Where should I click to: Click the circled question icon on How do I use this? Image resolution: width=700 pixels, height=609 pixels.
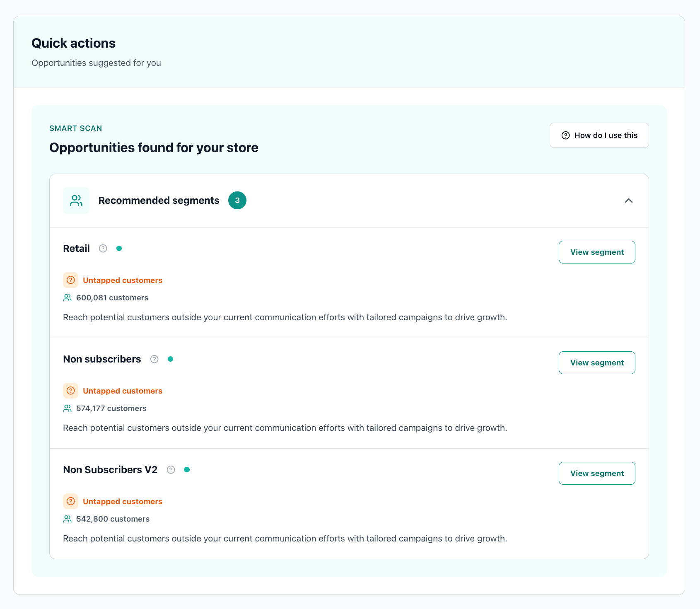pos(566,135)
